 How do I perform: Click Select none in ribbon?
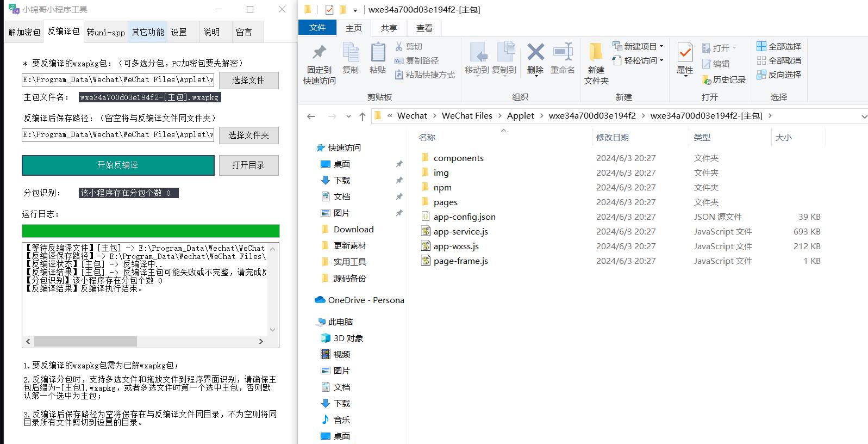[779, 61]
